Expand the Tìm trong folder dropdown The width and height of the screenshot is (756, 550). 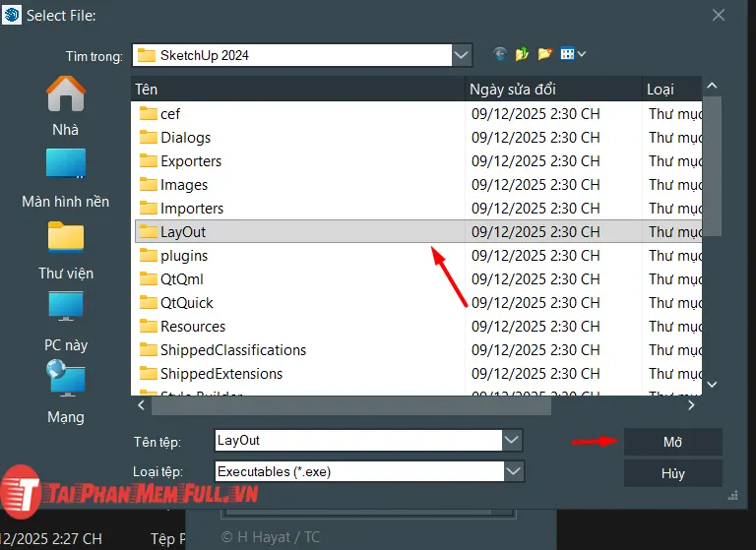pos(462,55)
